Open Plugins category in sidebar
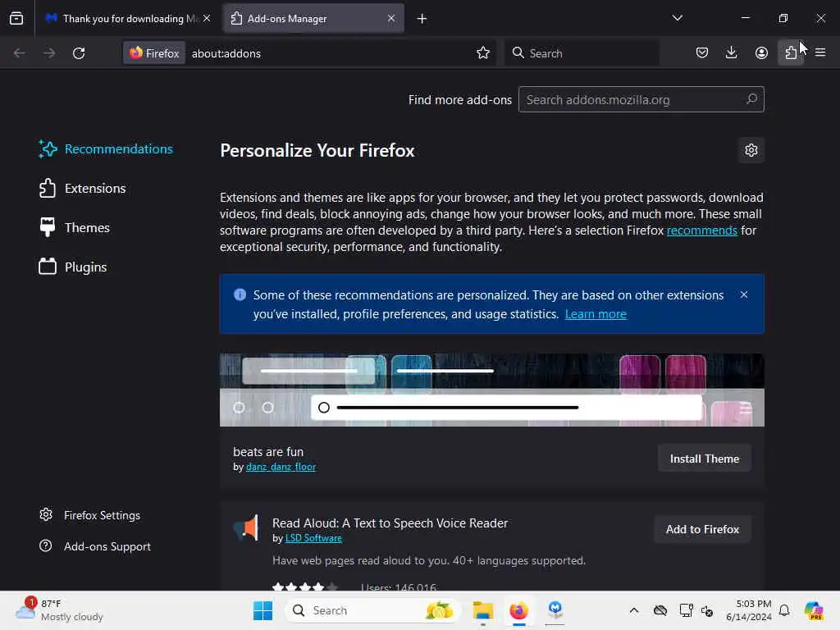840x630 pixels. tap(73, 267)
